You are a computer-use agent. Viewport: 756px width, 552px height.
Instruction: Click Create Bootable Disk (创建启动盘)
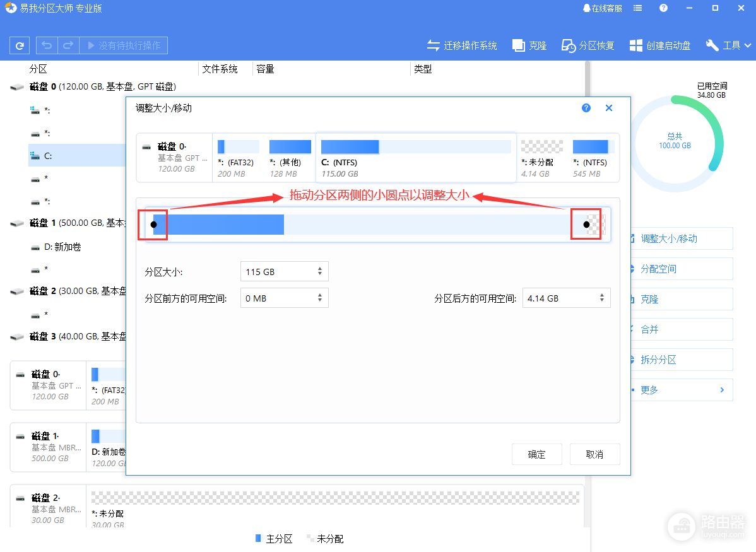click(x=660, y=45)
